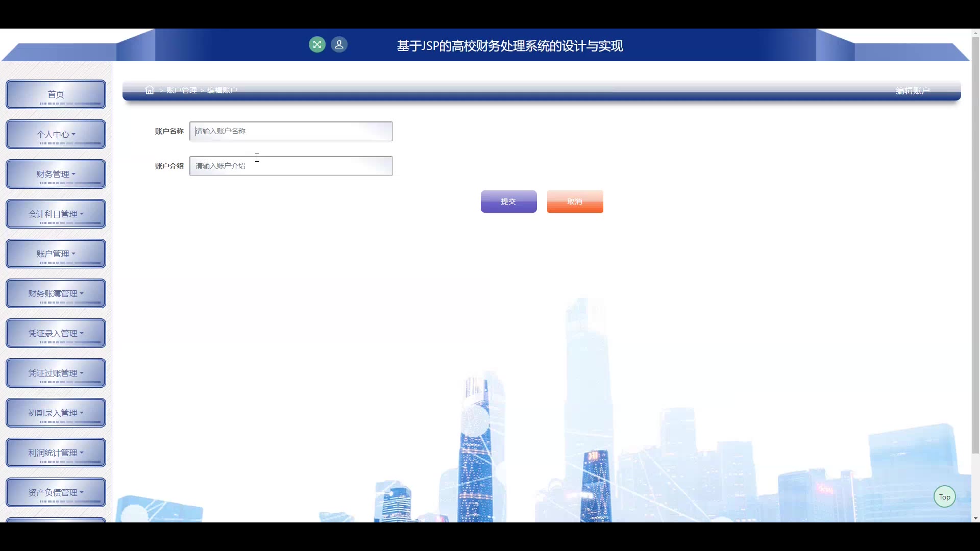This screenshot has width=980, height=551.
Task: Focus the 账户名称 input field
Action: coord(291,131)
